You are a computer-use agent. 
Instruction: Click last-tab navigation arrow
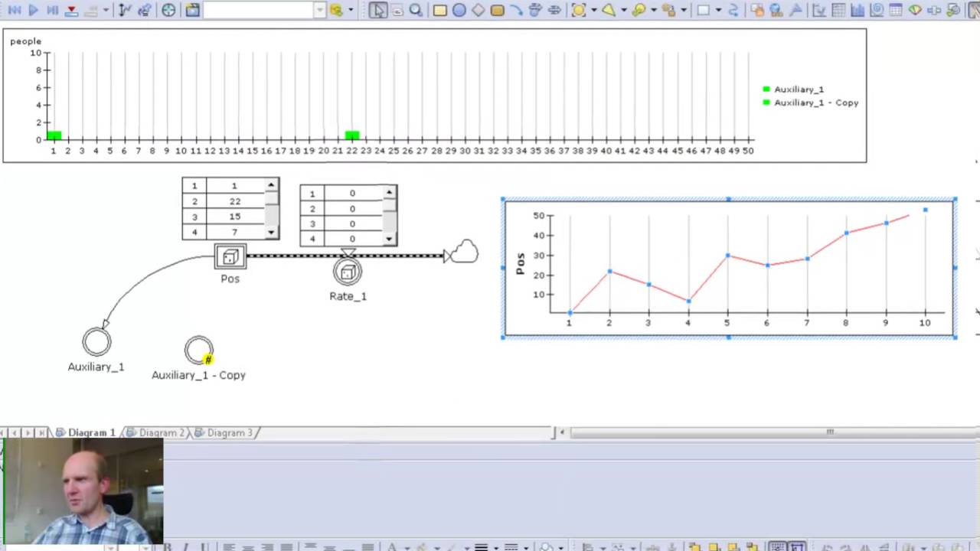(x=41, y=432)
